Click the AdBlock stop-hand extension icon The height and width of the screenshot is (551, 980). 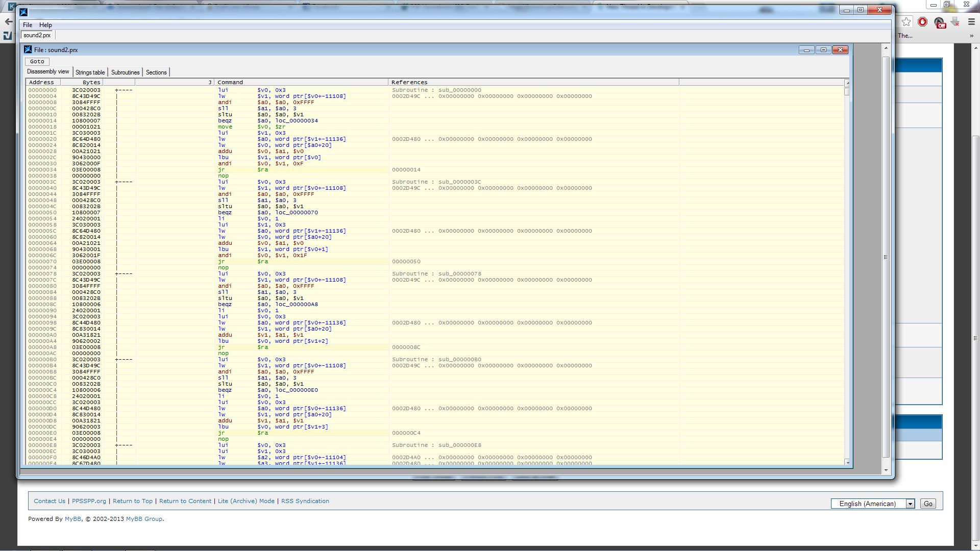tap(922, 21)
